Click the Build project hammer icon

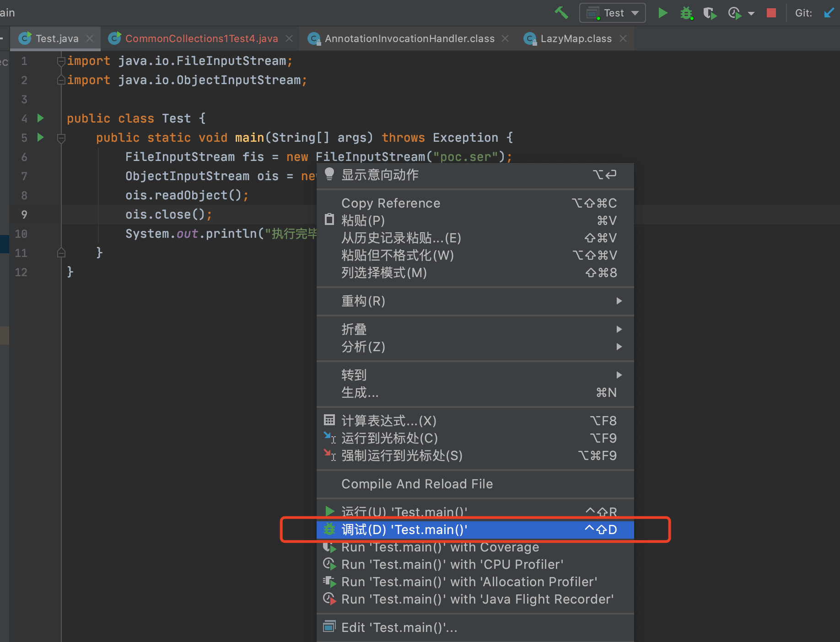tap(561, 13)
